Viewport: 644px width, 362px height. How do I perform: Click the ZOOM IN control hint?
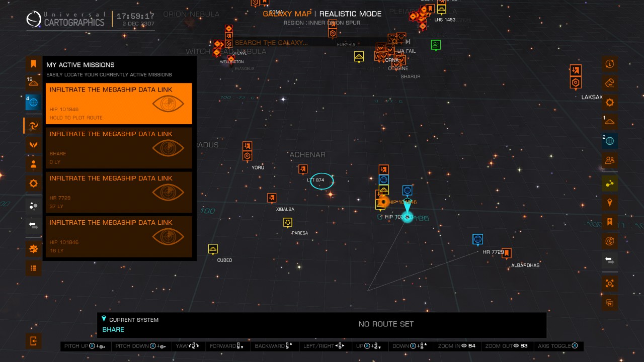click(x=457, y=346)
